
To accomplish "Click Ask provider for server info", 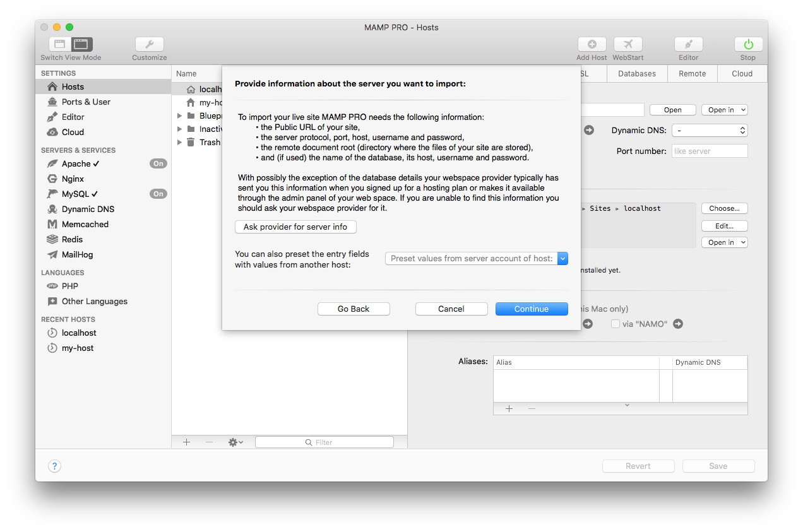I will [x=295, y=227].
